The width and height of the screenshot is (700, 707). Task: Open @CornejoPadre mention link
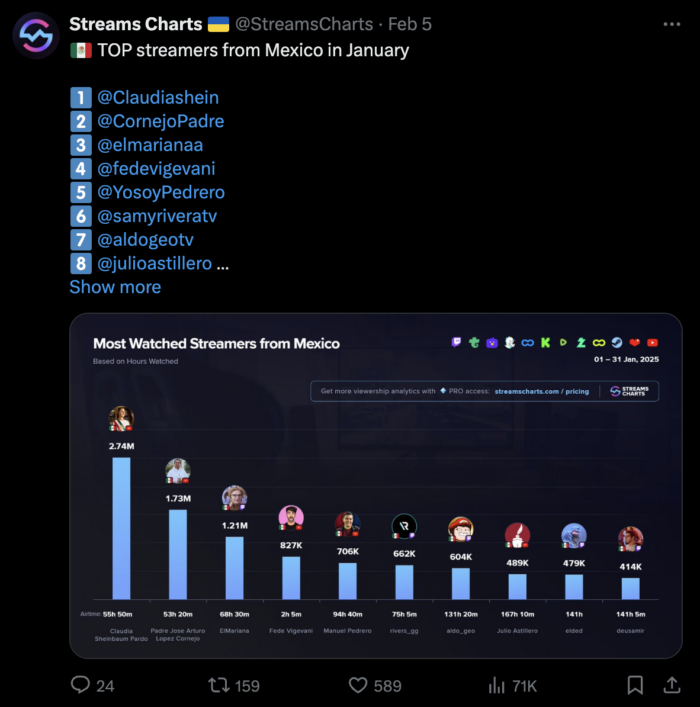161,121
